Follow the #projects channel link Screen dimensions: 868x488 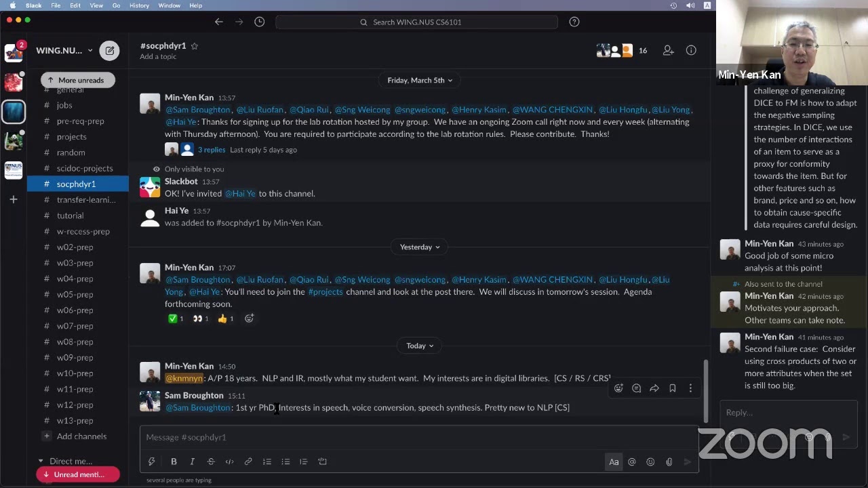[325, 291]
